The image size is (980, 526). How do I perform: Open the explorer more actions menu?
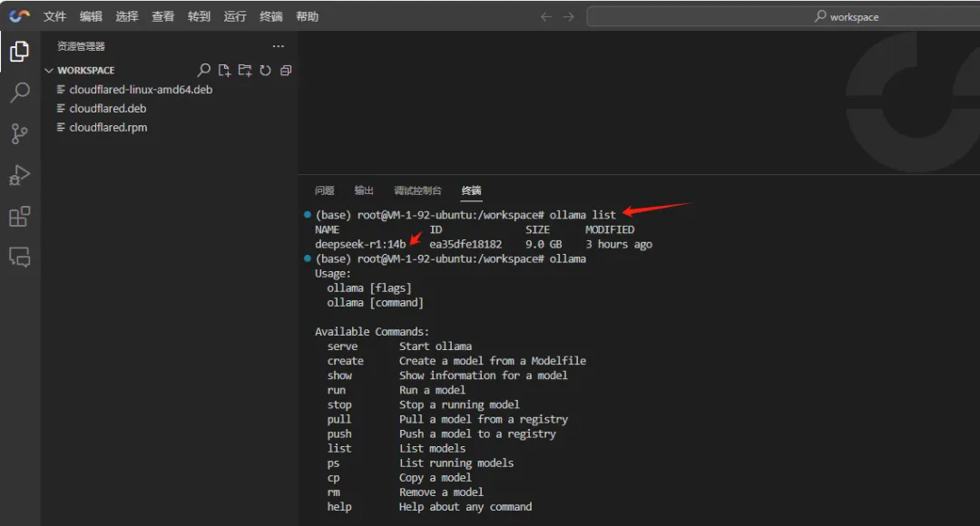[x=279, y=46]
